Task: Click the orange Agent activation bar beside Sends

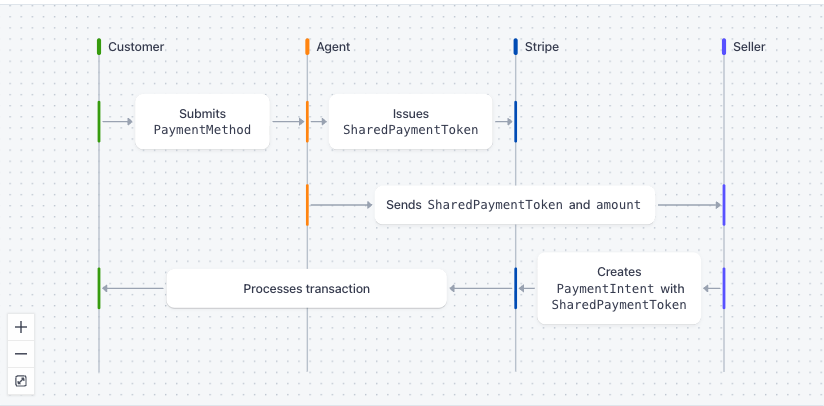Action: pyautogui.click(x=307, y=205)
